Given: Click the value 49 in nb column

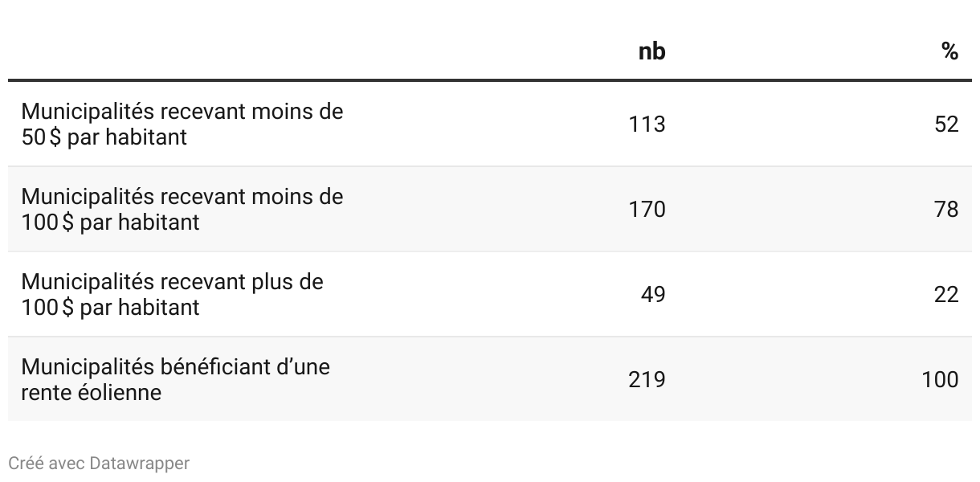Looking at the screenshot, I should click(x=654, y=294).
